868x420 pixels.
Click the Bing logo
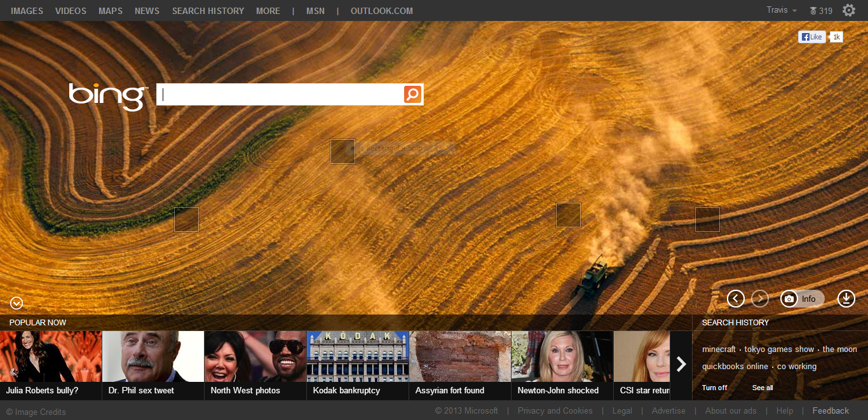click(108, 97)
